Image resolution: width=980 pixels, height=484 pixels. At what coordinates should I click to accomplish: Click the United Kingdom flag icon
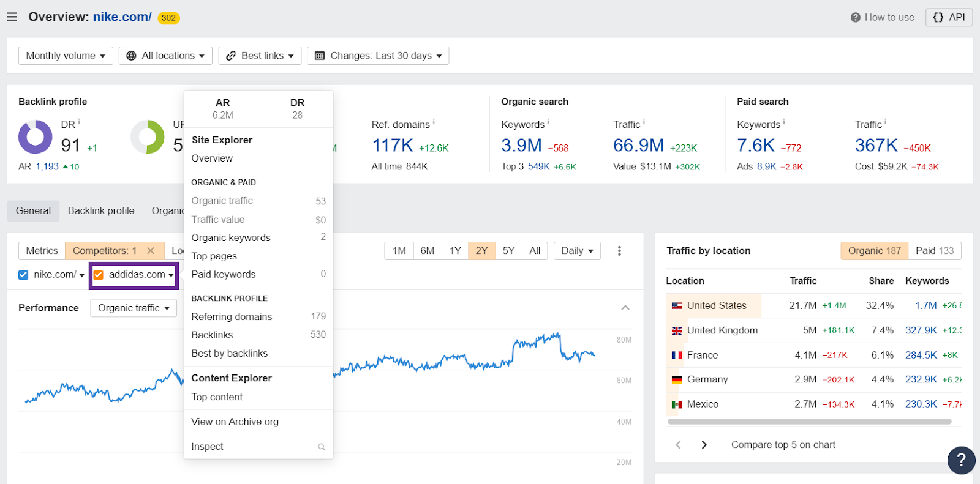677,331
